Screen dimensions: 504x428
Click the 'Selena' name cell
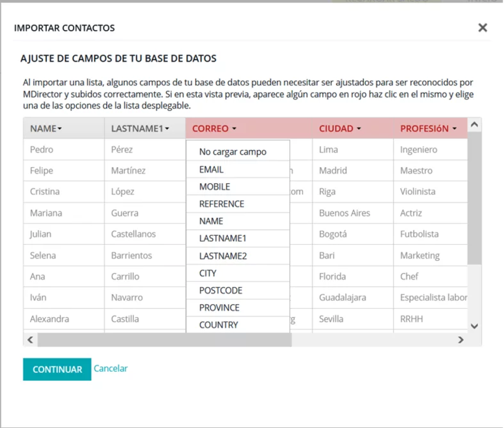point(64,255)
